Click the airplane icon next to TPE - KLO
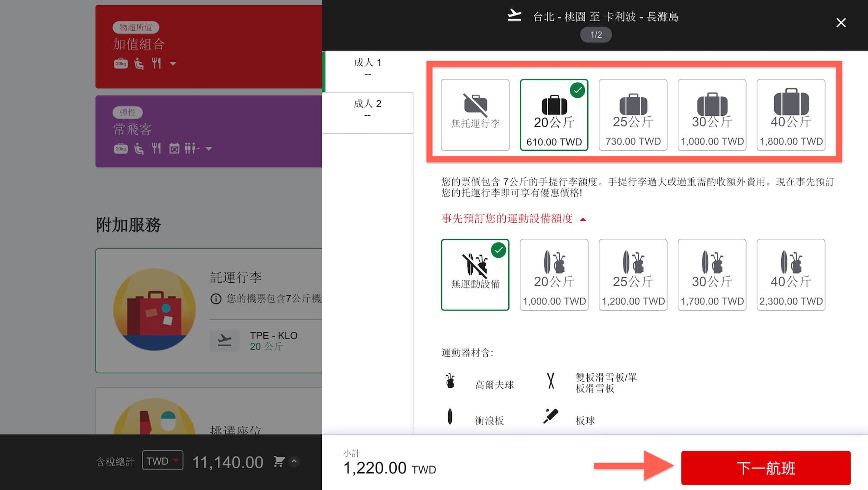Screen dimensions: 868x490 click(x=224, y=340)
